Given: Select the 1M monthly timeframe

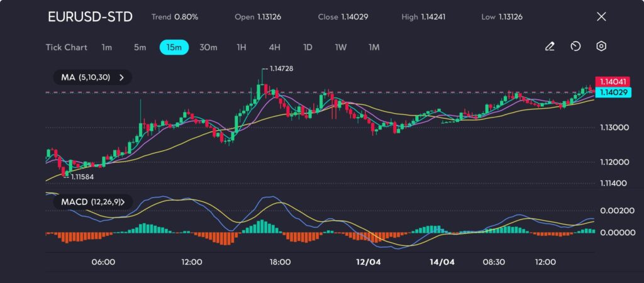Looking at the screenshot, I should pyautogui.click(x=374, y=47).
